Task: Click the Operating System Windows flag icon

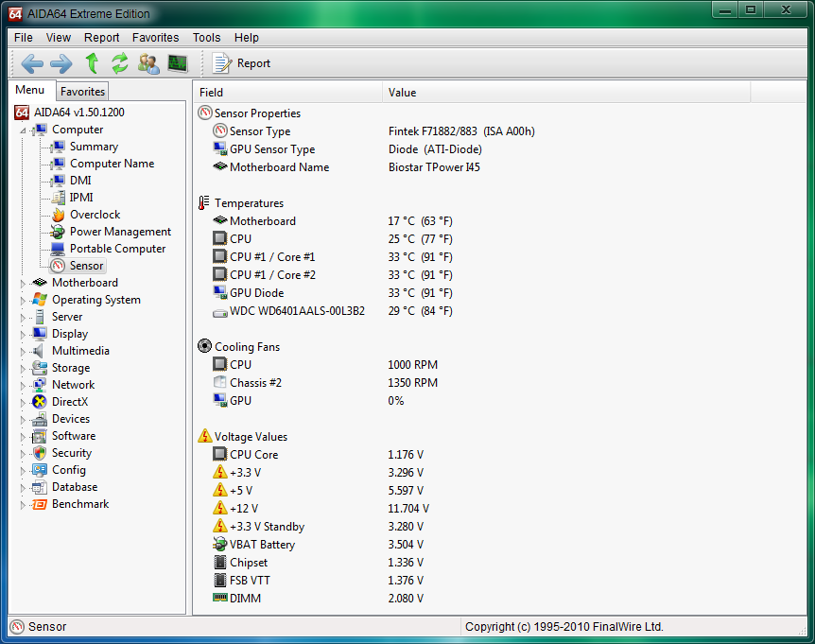Action: tap(40, 300)
